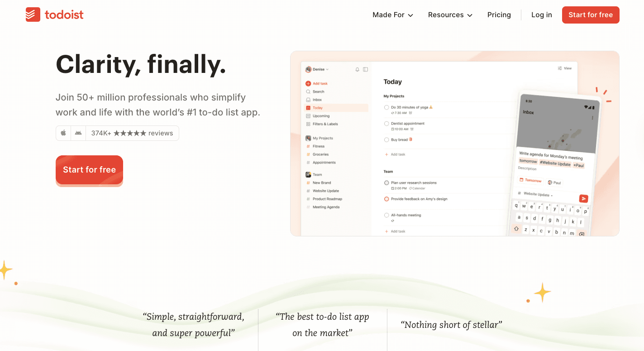644x351 pixels.
Task: Expand the Resources menu
Action: (449, 14)
